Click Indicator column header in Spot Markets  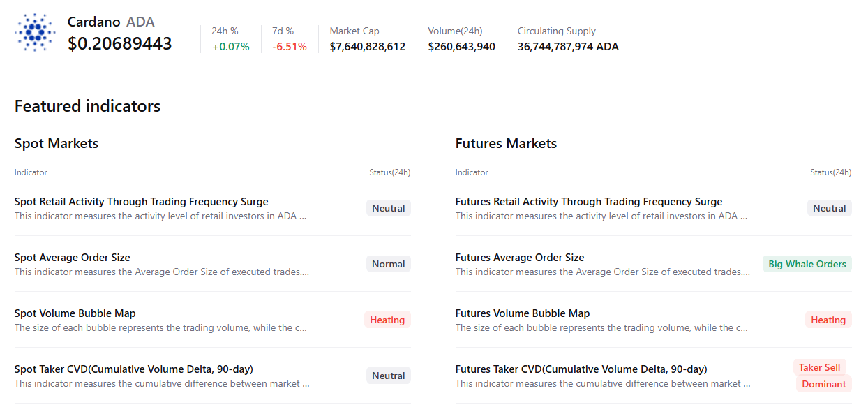click(31, 172)
